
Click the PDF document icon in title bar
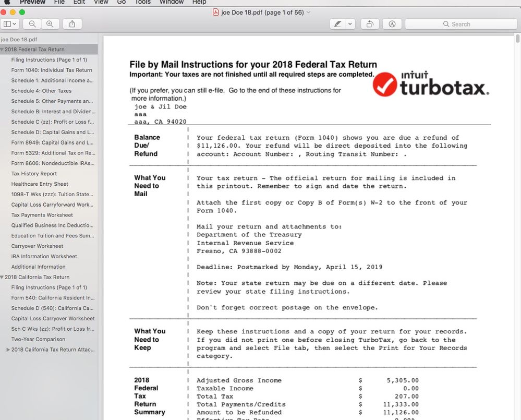pos(215,13)
